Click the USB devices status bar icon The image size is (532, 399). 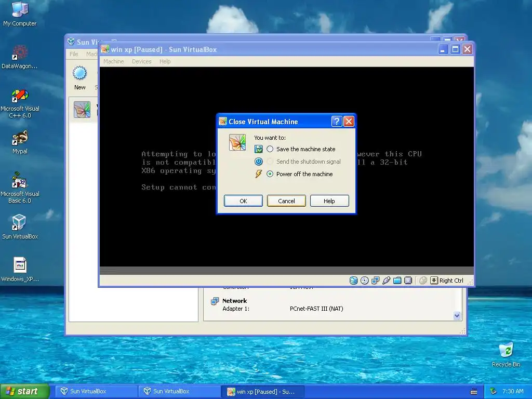tap(386, 281)
